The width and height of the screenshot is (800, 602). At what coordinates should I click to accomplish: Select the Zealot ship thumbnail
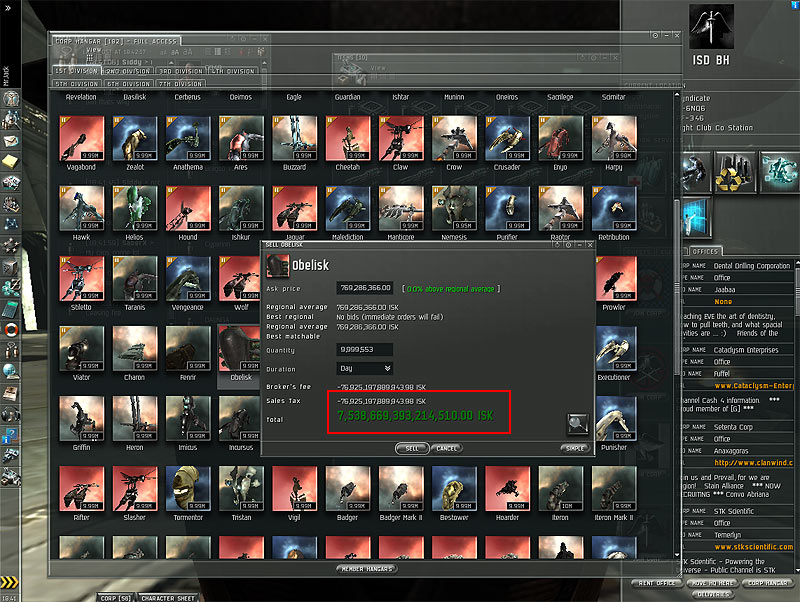[135, 139]
